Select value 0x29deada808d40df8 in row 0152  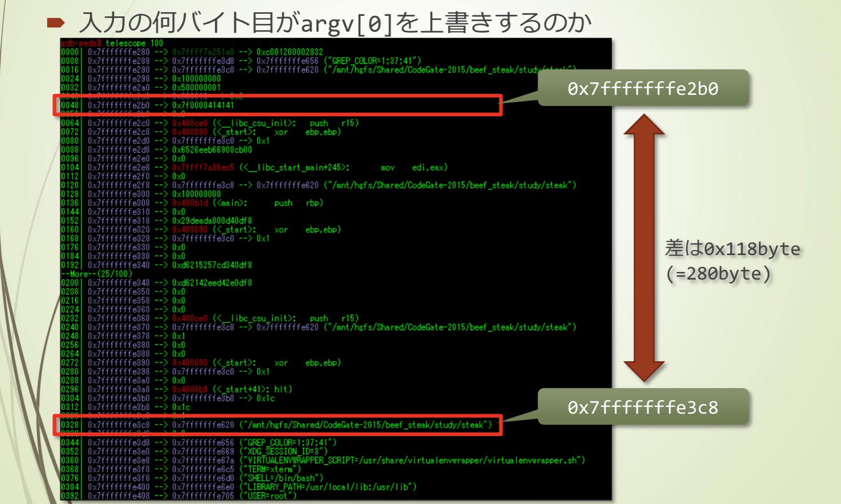coord(212,221)
